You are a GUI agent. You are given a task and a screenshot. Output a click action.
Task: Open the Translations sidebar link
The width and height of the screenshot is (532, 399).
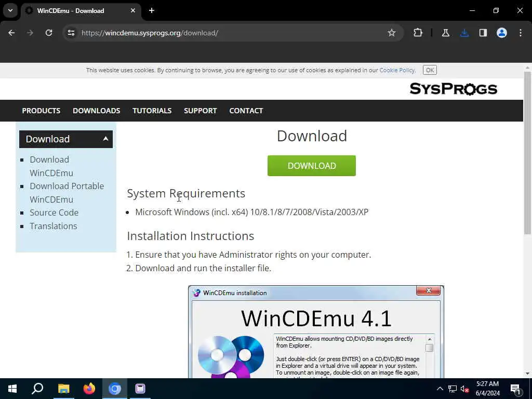tap(54, 227)
